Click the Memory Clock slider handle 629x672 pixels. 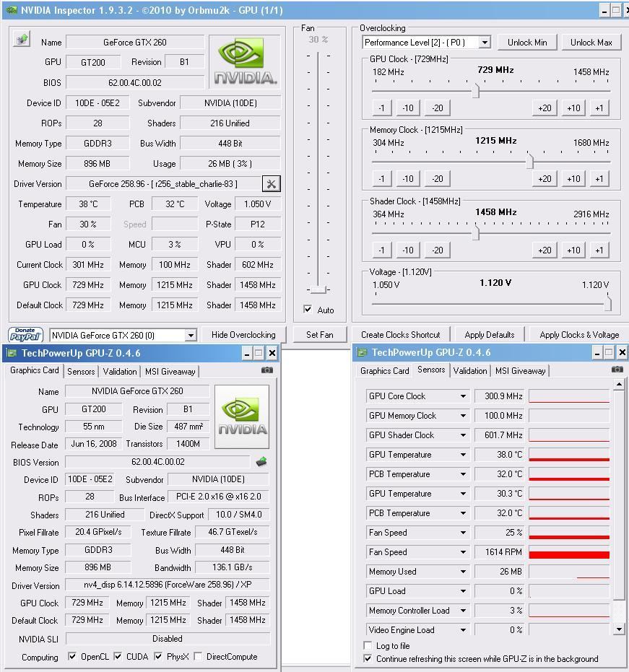point(530,162)
